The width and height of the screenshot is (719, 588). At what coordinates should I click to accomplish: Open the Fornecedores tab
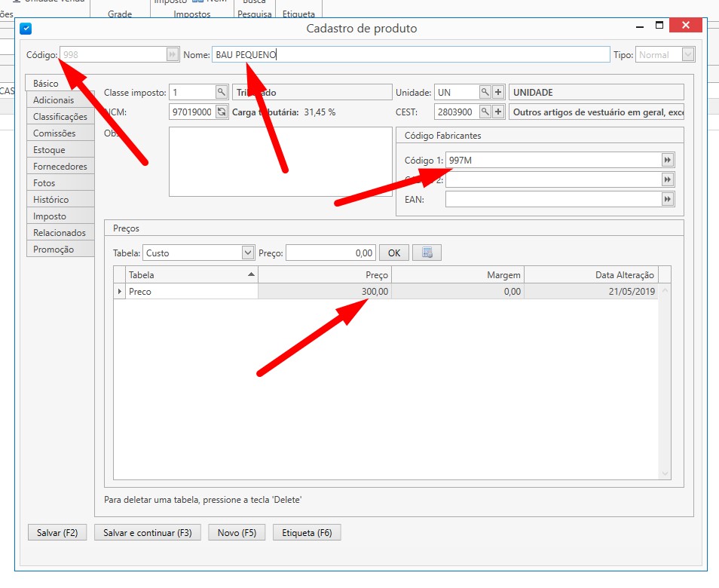[x=60, y=167]
